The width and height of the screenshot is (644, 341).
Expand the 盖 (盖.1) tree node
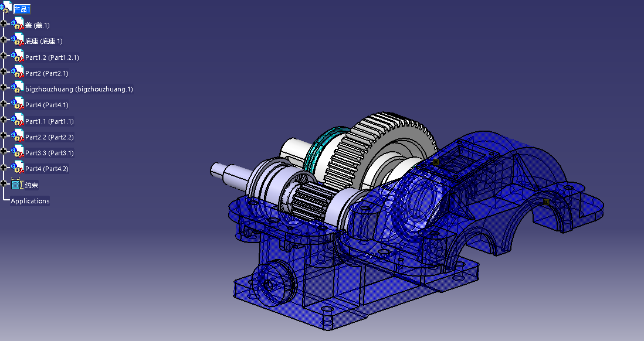click(4, 23)
